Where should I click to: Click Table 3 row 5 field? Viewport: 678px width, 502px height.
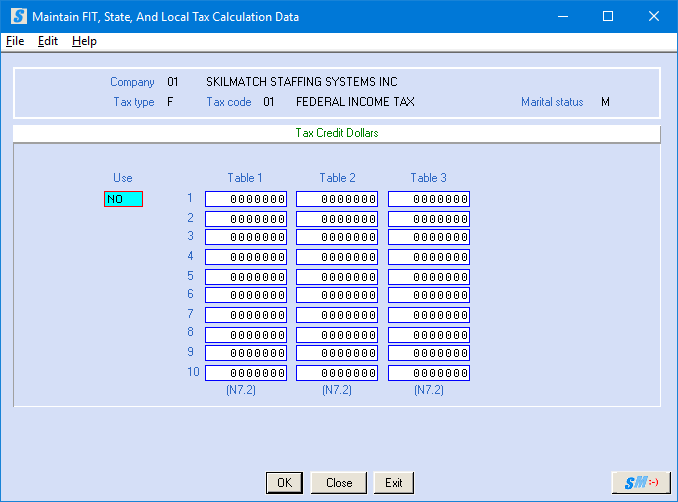pyautogui.click(x=429, y=277)
